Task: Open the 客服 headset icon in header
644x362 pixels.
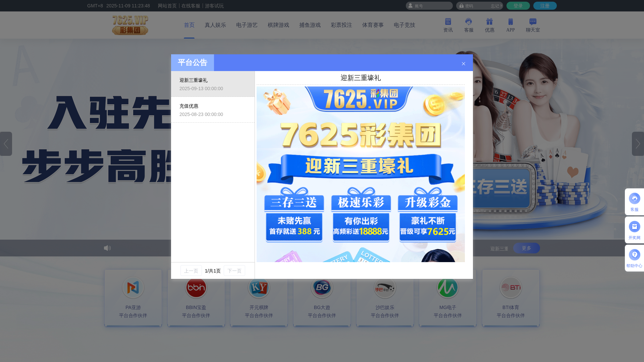Action: (469, 25)
